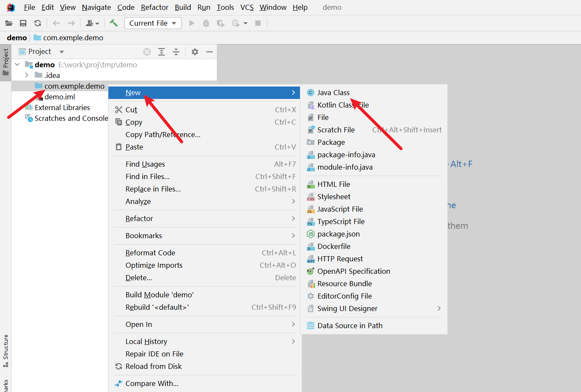This screenshot has width=581, height=392.
Task: Click the Run with Coverage icon
Action: tap(220, 23)
